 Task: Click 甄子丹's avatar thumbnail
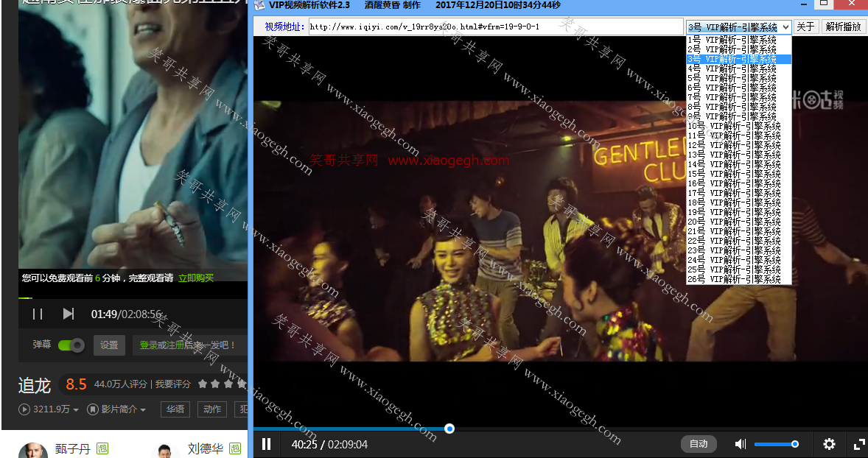coord(33,450)
